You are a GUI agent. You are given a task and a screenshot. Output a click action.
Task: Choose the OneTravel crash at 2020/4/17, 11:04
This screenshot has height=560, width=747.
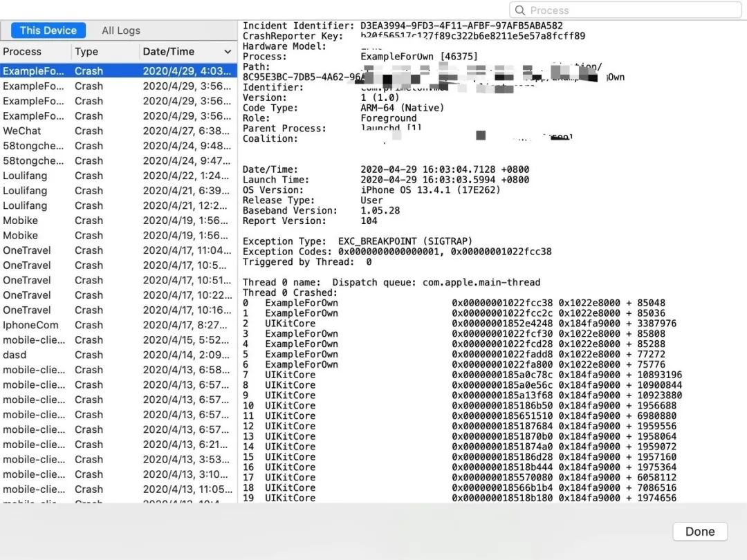click(119, 250)
